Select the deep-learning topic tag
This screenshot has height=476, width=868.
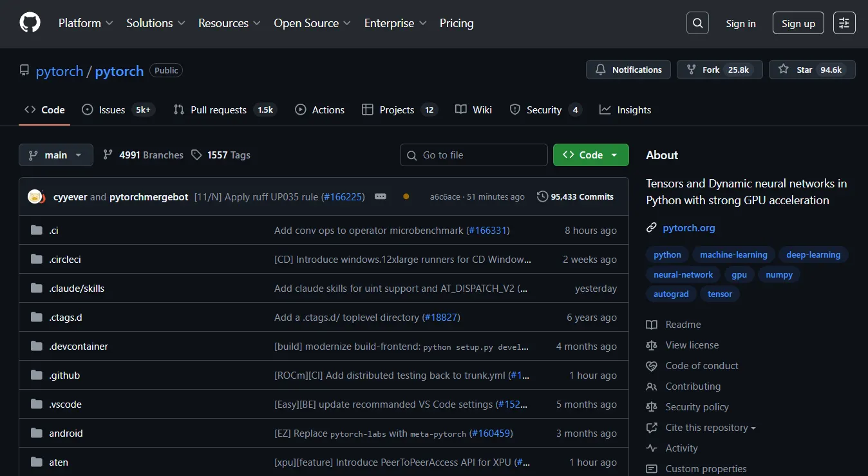pyautogui.click(x=813, y=254)
